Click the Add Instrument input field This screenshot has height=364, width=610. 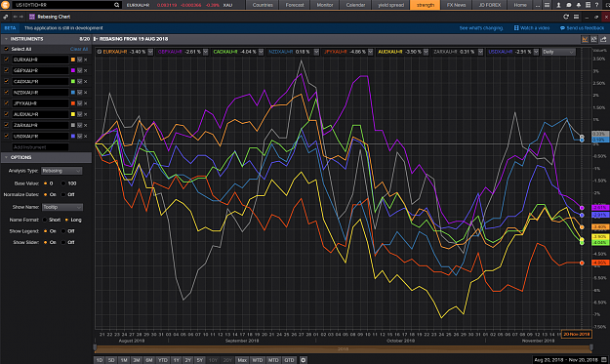(40, 147)
